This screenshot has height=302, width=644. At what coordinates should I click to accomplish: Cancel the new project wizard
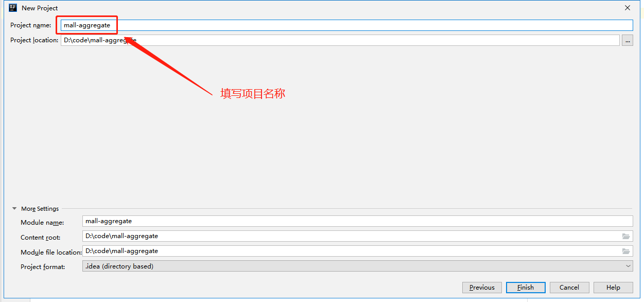(569, 288)
